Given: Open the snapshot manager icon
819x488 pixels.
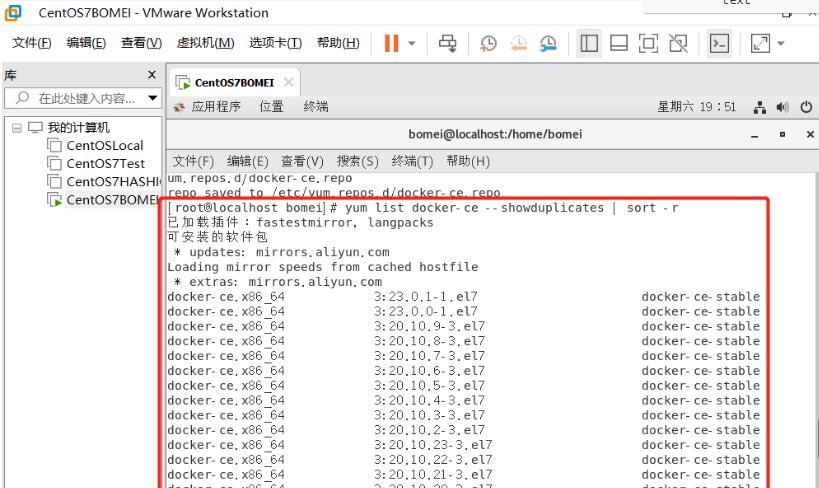Looking at the screenshot, I should click(548, 43).
